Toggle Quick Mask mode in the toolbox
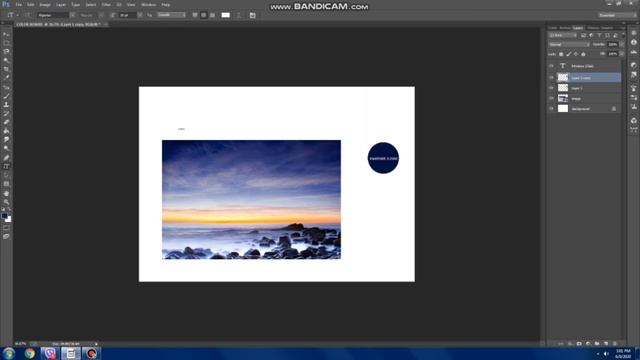Viewport: 640px width, 360px height. pyautogui.click(x=6, y=228)
